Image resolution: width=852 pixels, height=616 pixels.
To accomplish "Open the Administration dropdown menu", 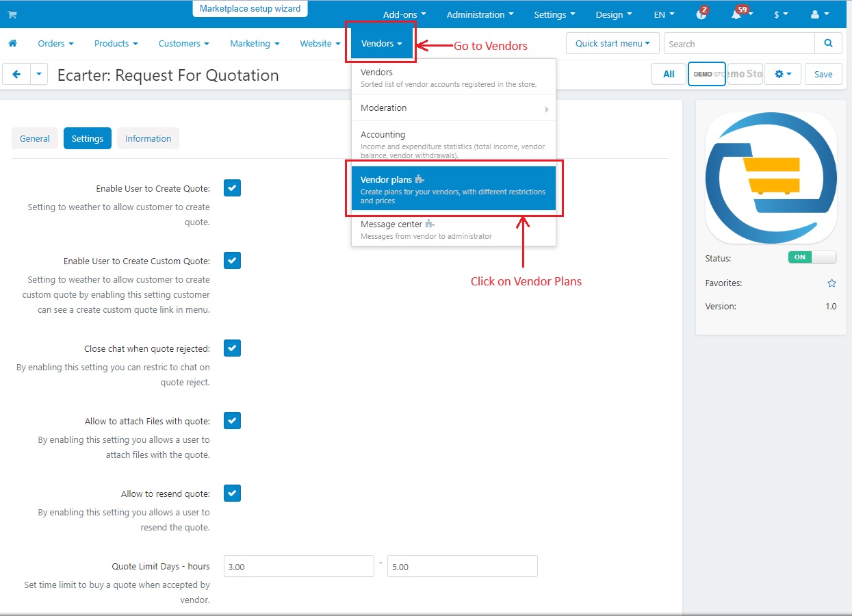I will click(480, 14).
